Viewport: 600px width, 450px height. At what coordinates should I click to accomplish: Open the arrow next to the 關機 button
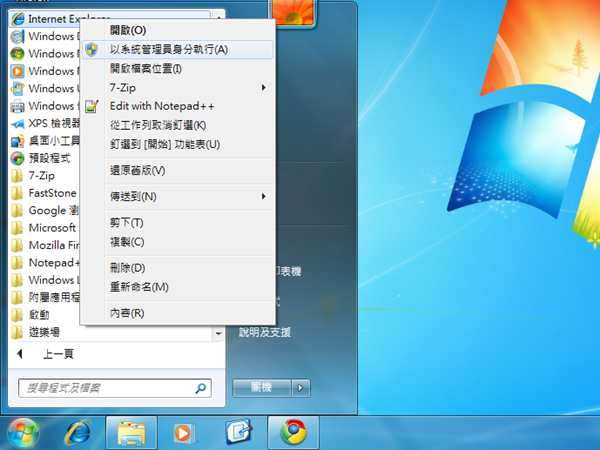pos(301,388)
